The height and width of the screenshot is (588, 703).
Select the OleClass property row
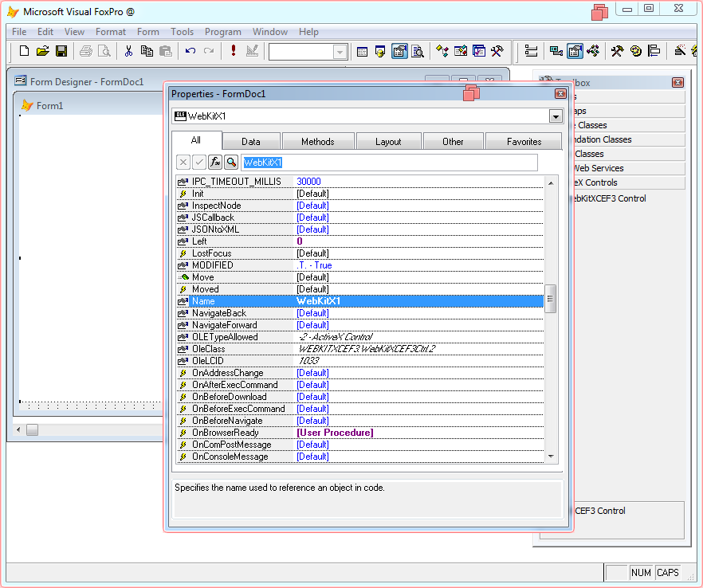[x=360, y=349]
